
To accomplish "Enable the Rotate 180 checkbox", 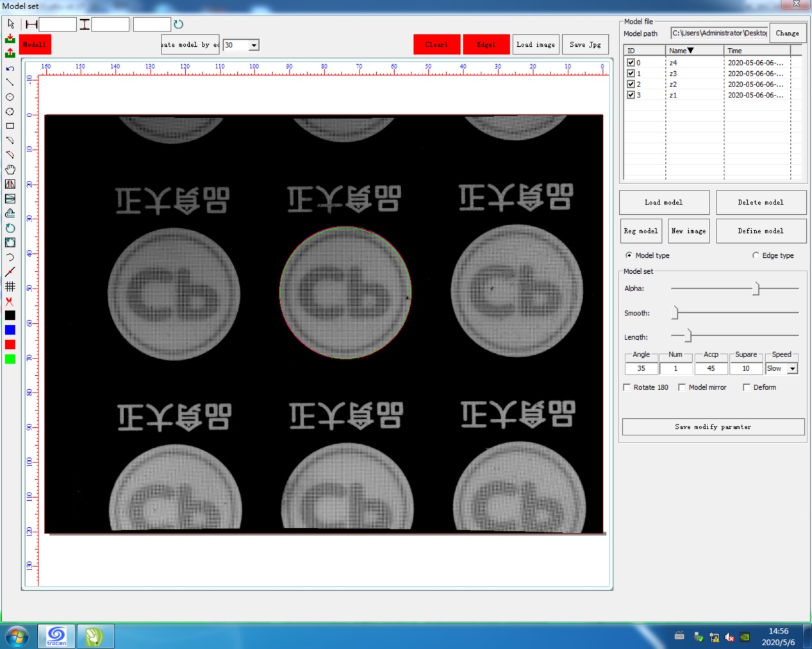I will pyautogui.click(x=627, y=387).
